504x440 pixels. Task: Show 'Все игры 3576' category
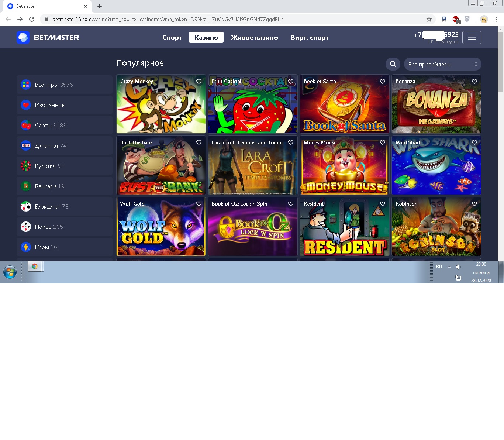pyautogui.click(x=65, y=85)
